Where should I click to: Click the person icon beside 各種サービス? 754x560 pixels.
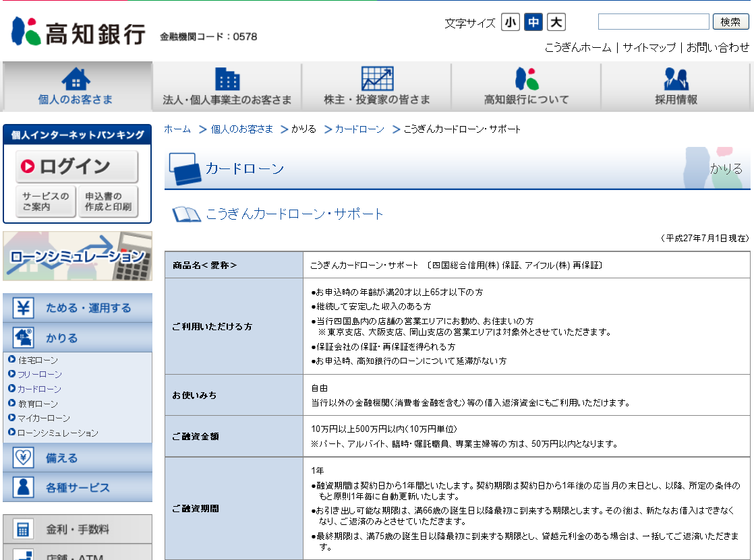[23, 487]
